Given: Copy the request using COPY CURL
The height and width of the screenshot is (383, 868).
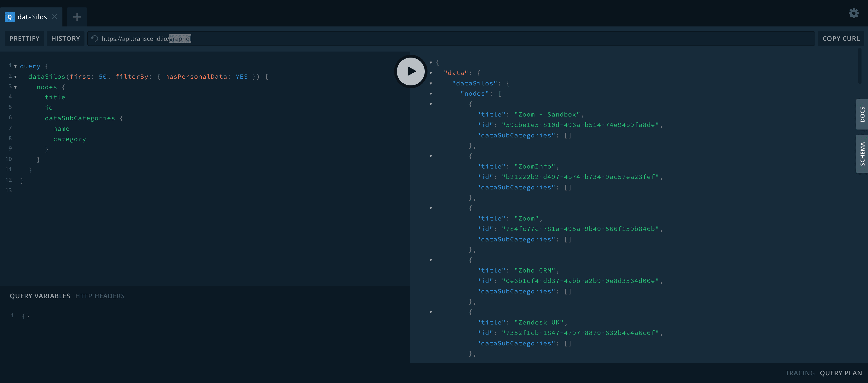Looking at the screenshot, I should (x=841, y=39).
